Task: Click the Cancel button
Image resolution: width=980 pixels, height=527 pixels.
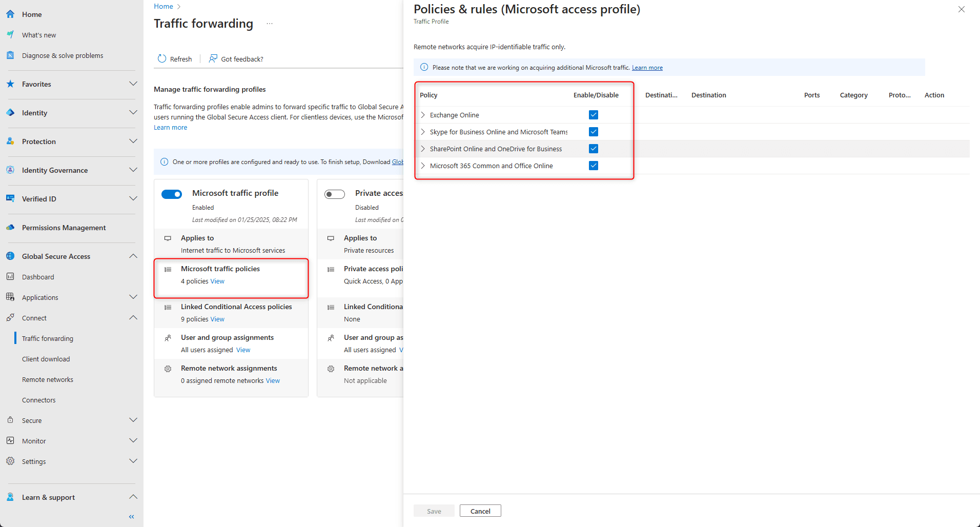Action: (x=480, y=511)
